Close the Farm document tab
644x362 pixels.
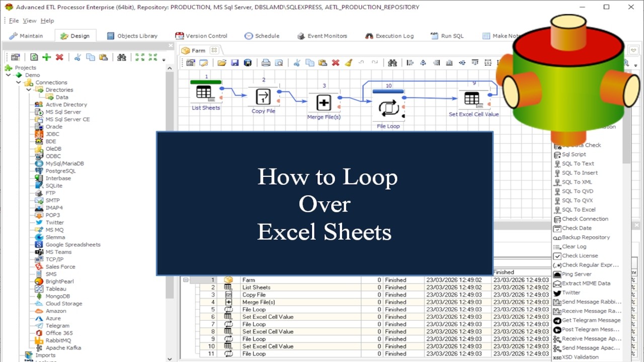[x=214, y=50]
